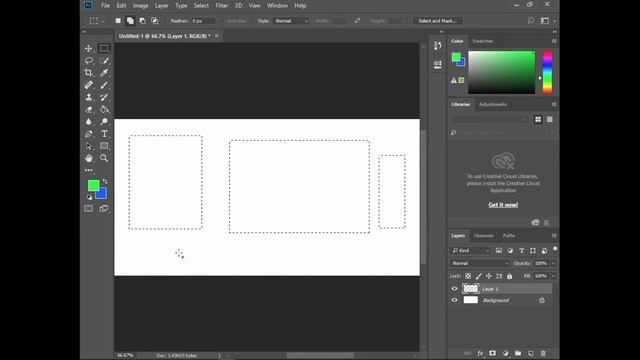Click the Get it now link
Image resolution: width=640 pixels, height=360 pixels.
point(503,204)
